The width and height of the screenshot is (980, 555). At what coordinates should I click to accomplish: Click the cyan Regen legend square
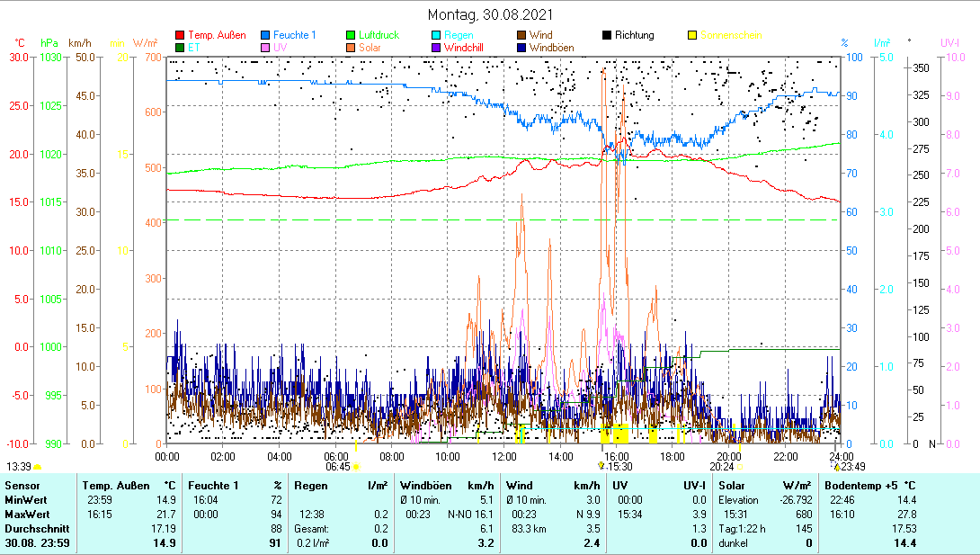pyautogui.click(x=436, y=35)
